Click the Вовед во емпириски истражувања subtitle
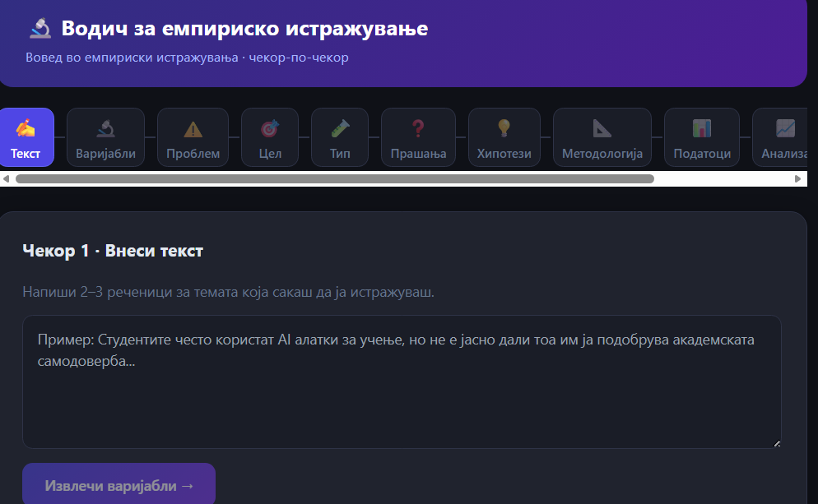The width and height of the screenshot is (818, 504). pyautogui.click(x=187, y=58)
